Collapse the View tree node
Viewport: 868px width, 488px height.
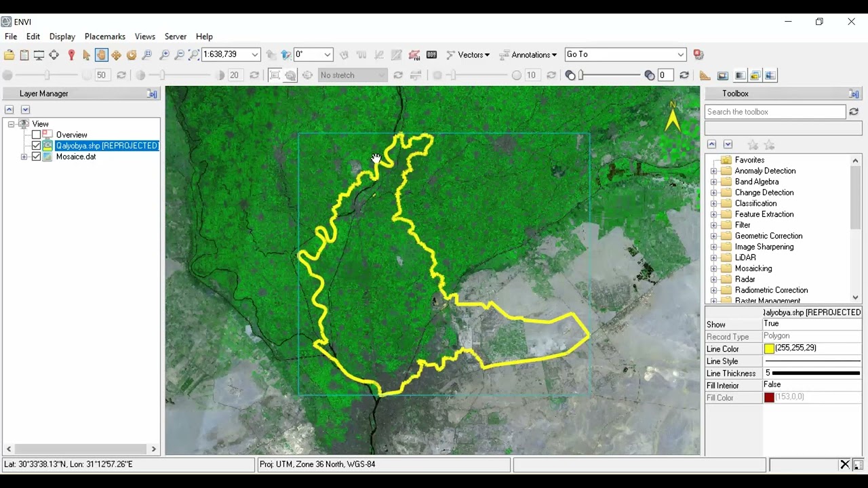11,124
